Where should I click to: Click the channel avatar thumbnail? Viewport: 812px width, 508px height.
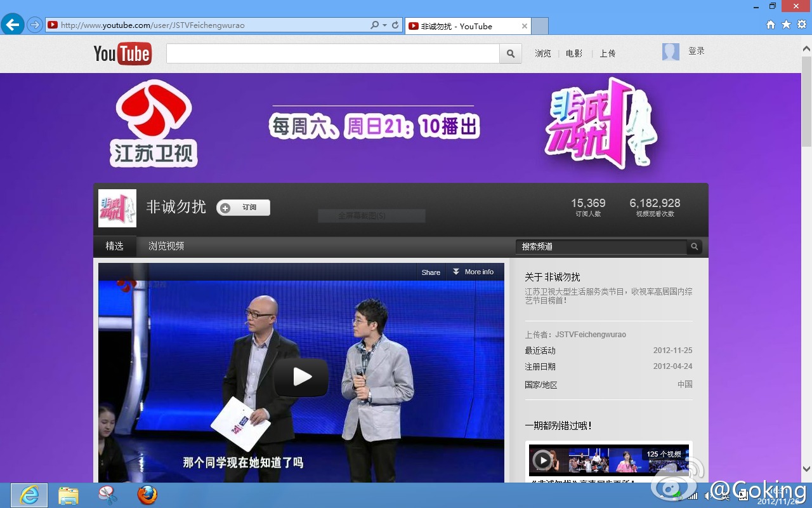[x=117, y=208]
